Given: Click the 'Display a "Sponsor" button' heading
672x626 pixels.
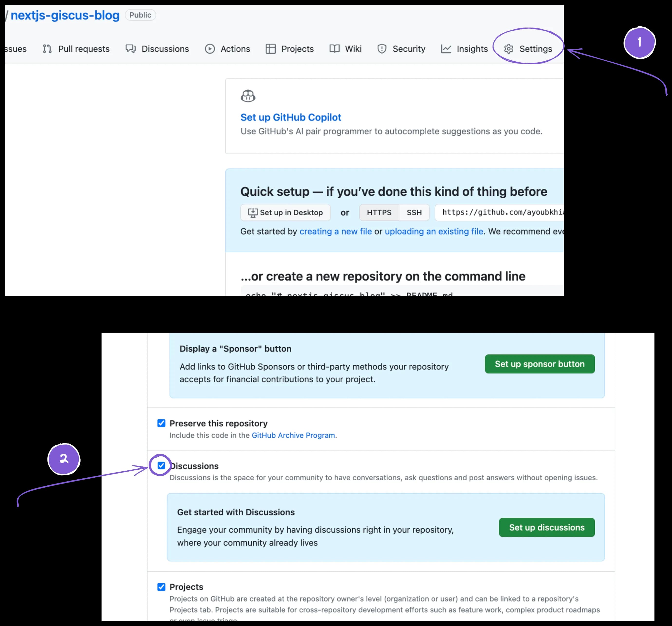Looking at the screenshot, I should coord(236,349).
